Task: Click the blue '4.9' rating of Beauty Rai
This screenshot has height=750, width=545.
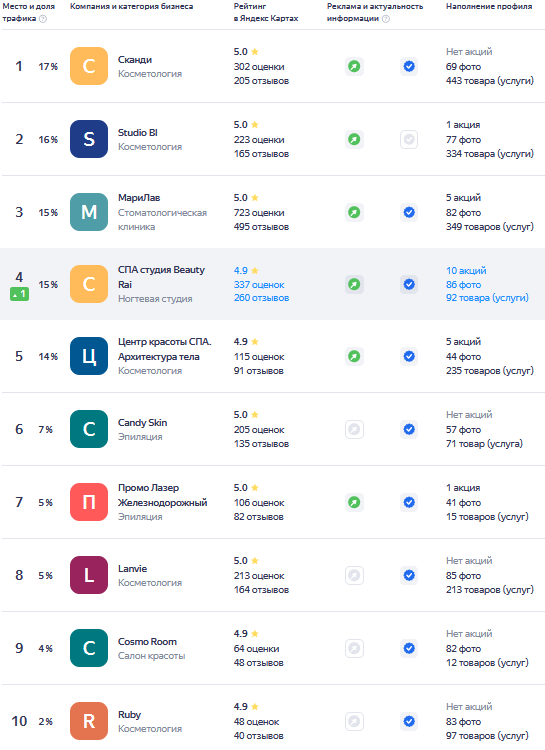Action: point(241,271)
